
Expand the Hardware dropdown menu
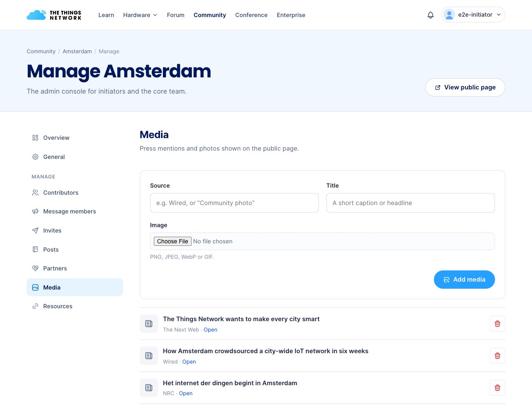point(140,15)
